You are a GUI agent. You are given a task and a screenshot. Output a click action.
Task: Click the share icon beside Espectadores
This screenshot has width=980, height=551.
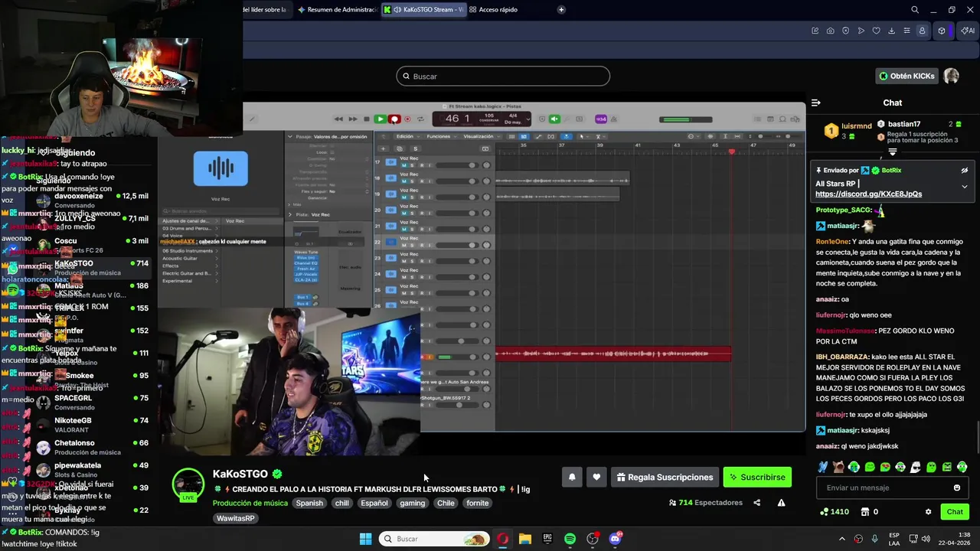click(x=757, y=503)
